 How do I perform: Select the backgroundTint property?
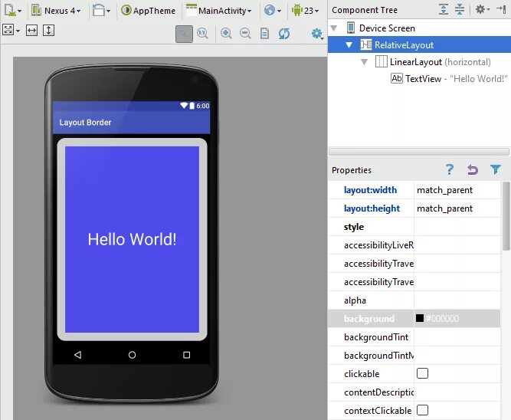[414, 337]
